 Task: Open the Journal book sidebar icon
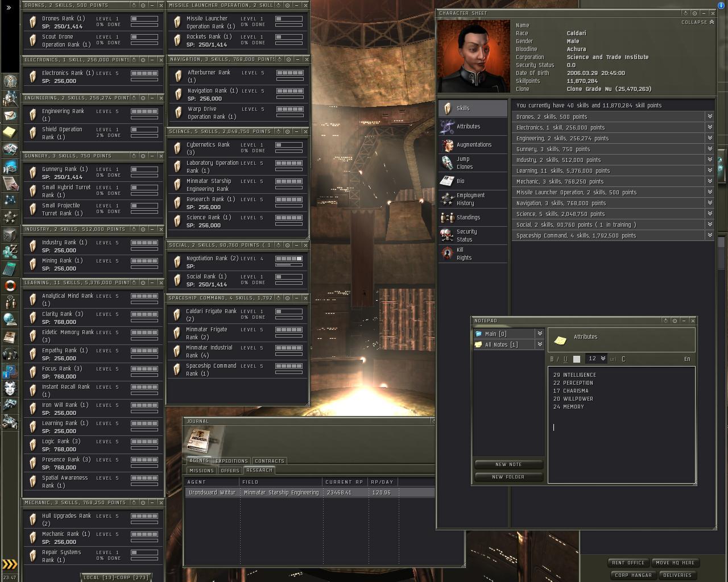(x=10, y=336)
